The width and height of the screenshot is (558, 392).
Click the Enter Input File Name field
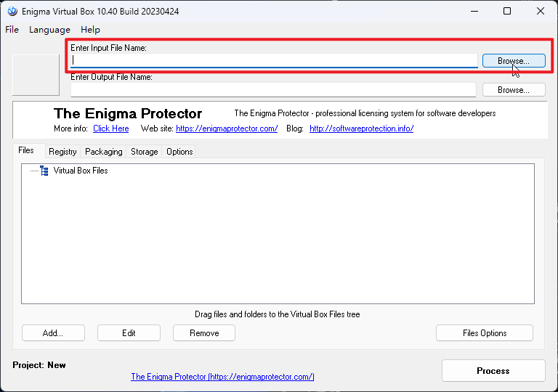tap(274, 60)
